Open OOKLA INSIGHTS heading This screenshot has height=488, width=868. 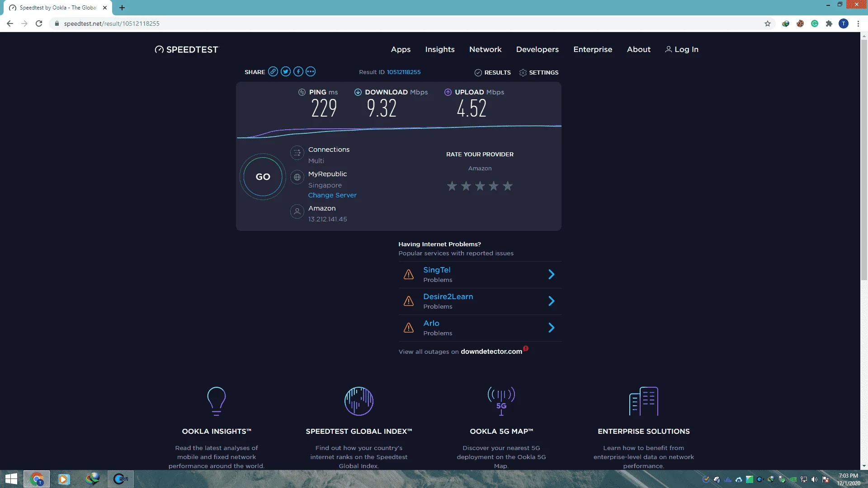217,432
